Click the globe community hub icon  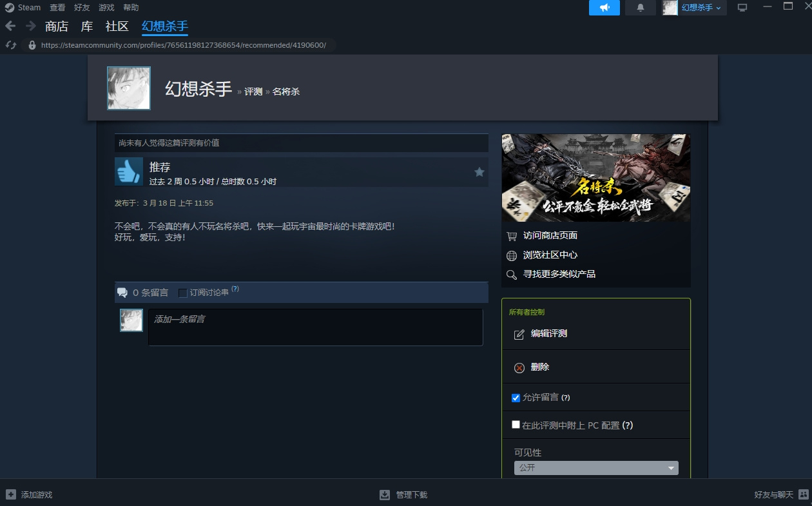pos(512,255)
